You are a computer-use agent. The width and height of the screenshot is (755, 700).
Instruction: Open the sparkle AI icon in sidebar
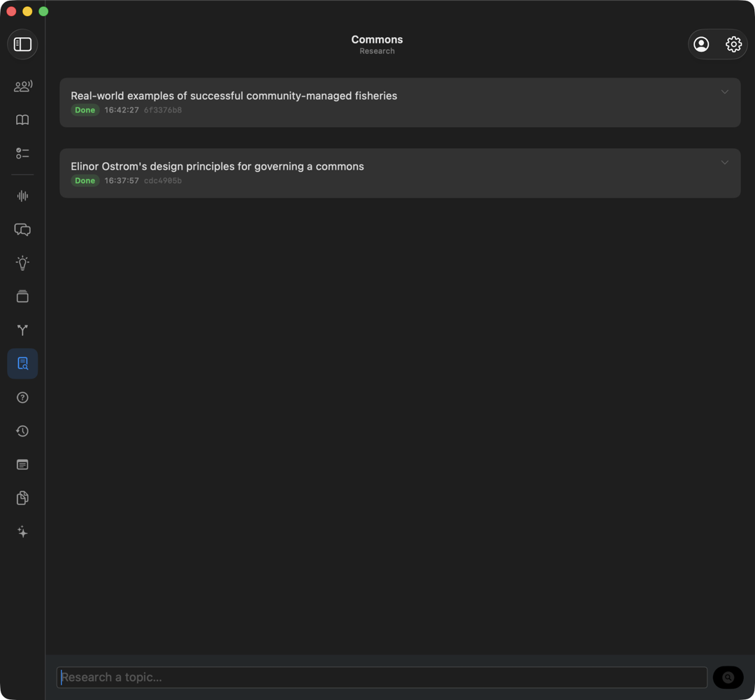[22, 532]
